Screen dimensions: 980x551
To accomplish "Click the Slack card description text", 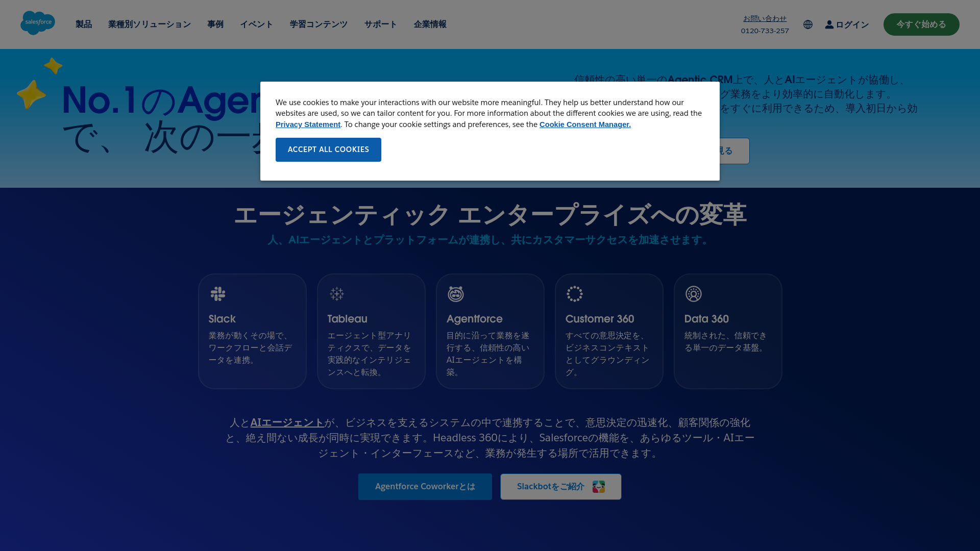I will tap(250, 348).
